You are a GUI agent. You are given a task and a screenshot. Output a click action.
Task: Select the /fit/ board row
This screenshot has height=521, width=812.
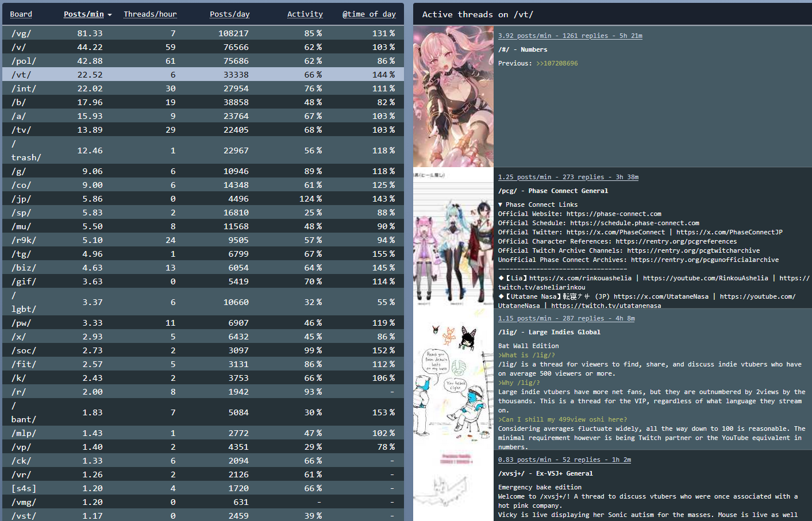(x=203, y=364)
